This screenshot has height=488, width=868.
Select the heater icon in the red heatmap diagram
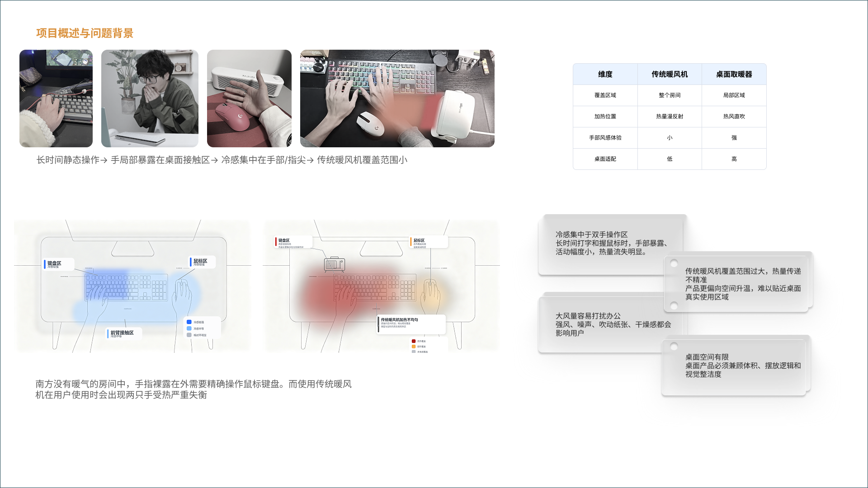335,264
